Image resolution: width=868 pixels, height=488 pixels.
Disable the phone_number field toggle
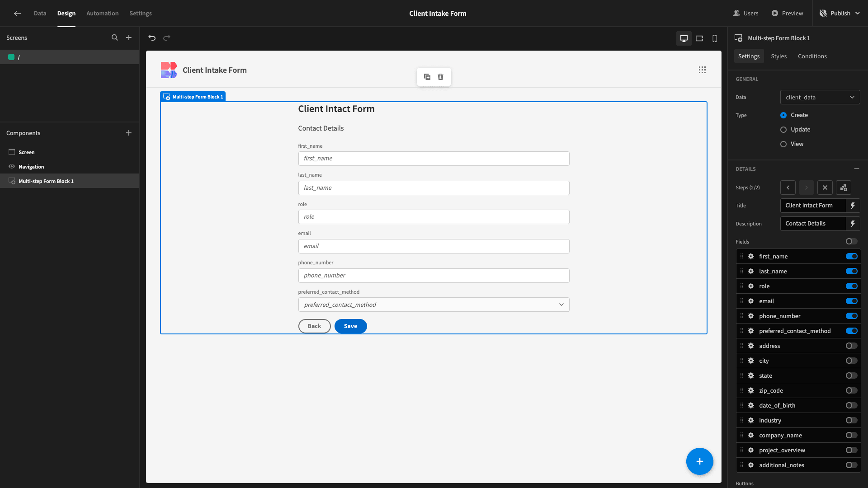click(x=851, y=316)
